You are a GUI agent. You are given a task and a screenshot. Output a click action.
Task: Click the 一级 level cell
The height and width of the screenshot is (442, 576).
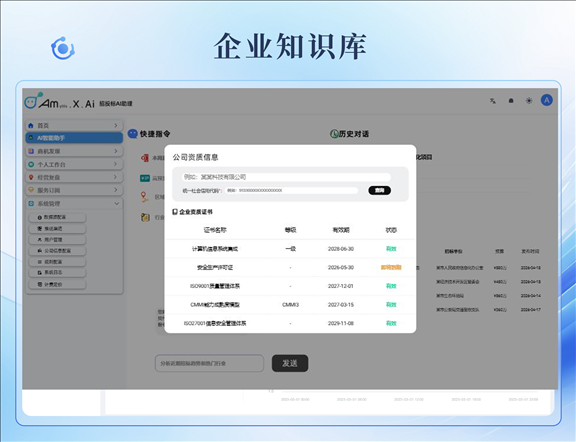(291, 249)
